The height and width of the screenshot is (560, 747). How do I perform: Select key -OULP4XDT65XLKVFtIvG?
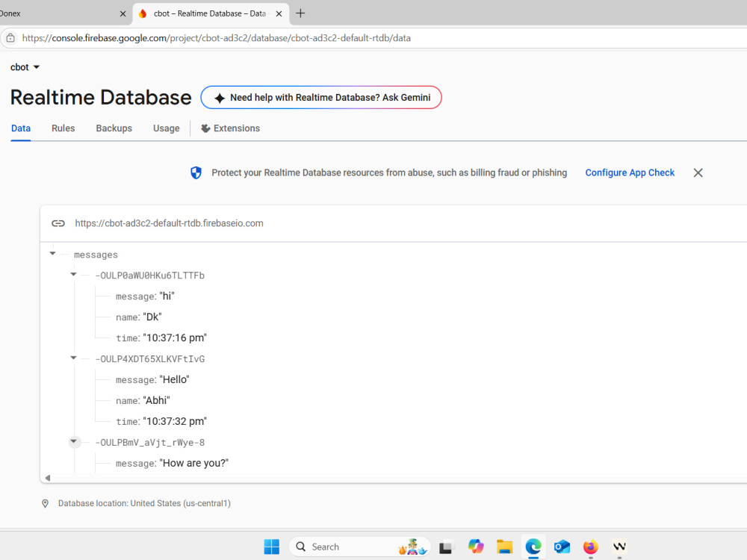click(x=150, y=359)
